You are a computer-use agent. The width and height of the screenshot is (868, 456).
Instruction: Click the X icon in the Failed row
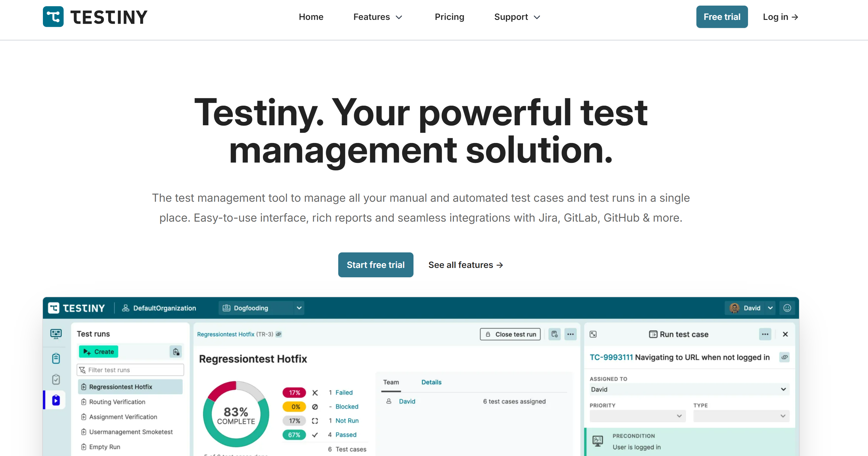pos(315,392)
